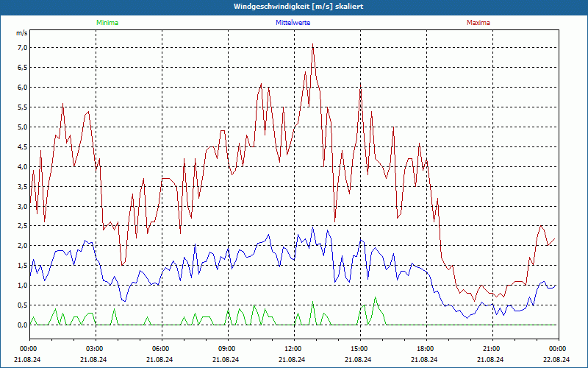The width and height of the screenshot is (588, 368).
Task: Click the '6,5' y-axis value
Action: pyautogui.click(x=23, y=67)
